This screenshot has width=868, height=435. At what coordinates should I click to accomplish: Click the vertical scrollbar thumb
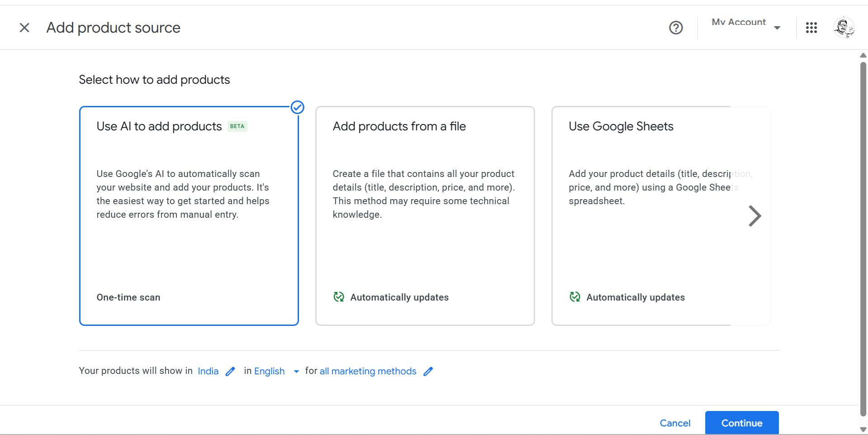(863, 239)
